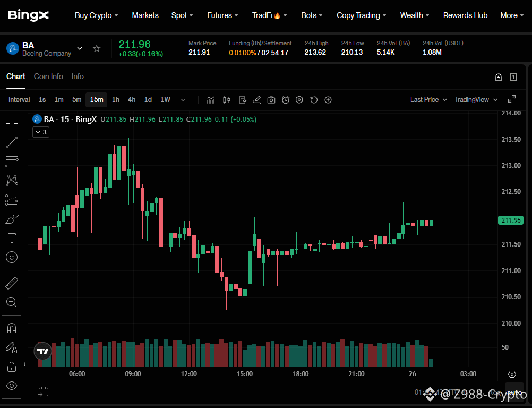Viewport: 532px width, 408px height.
Task: Open the Last Price dropdown
Action: tap(428, 100)
